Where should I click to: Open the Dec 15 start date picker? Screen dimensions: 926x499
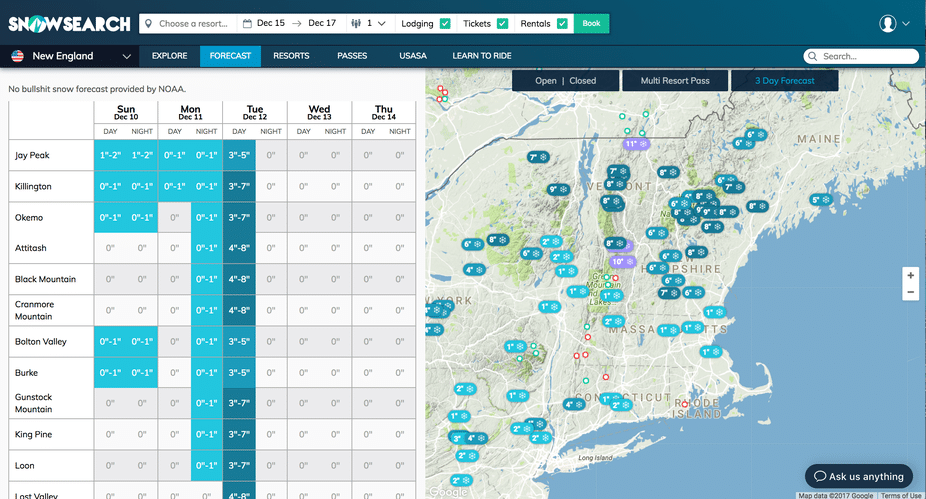pos(270,23)
